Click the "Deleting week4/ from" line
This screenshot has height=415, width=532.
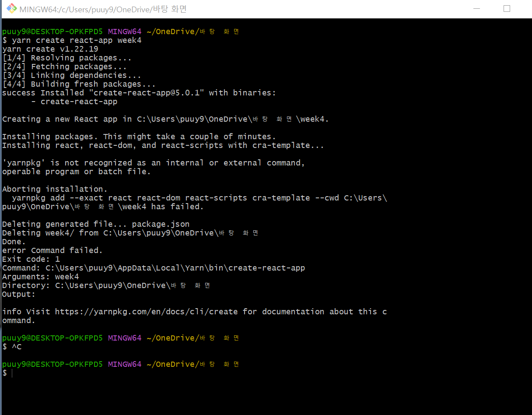click(130, 233)
